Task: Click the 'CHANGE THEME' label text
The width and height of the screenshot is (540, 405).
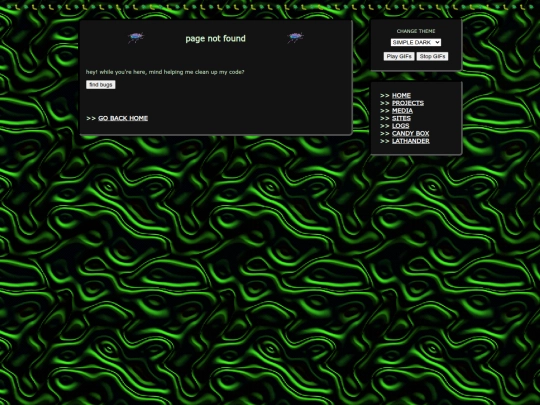Action: coord(416,31)
